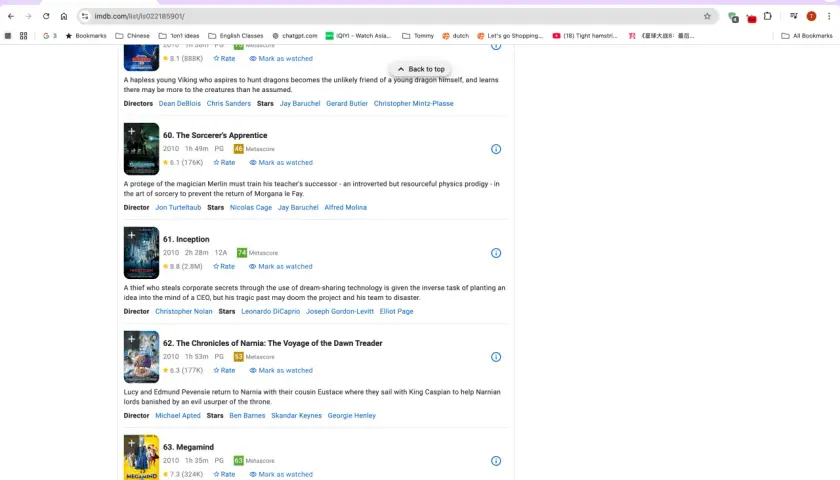Show info for Narnia Dawn Treader
The height and width of the screenshot is (480, 840).
pos(496,357)
